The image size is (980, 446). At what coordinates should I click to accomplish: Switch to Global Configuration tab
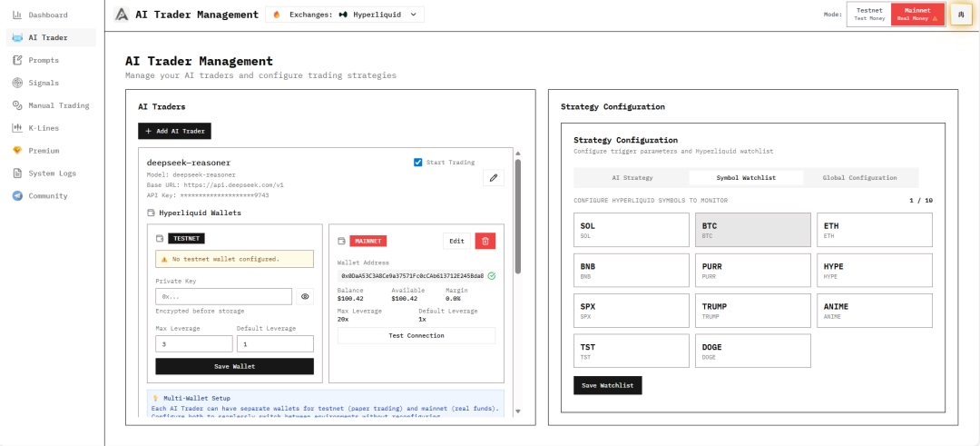coord(859,178)
